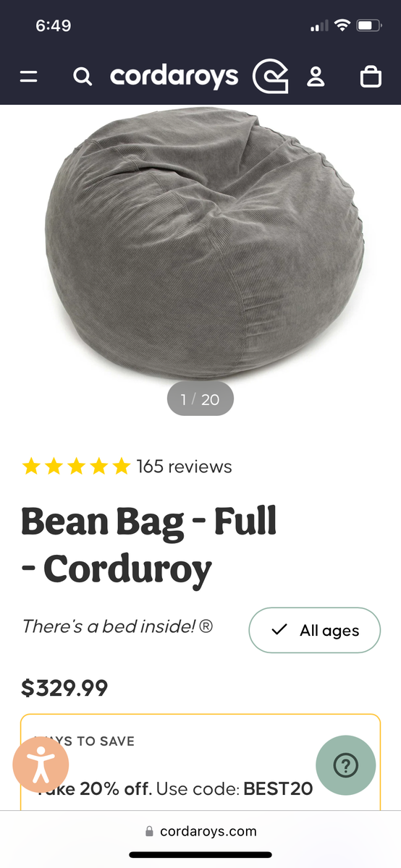The width and height of the screenshot is (401, 868).
Task: Open the hamburger navigation menu
Action: pos(28,77)
